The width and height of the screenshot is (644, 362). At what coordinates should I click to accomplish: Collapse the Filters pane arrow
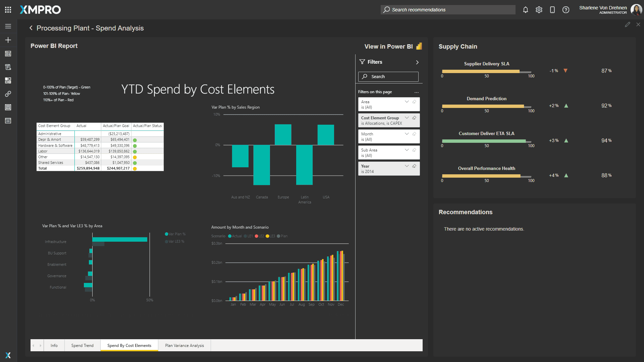[417, 62]
